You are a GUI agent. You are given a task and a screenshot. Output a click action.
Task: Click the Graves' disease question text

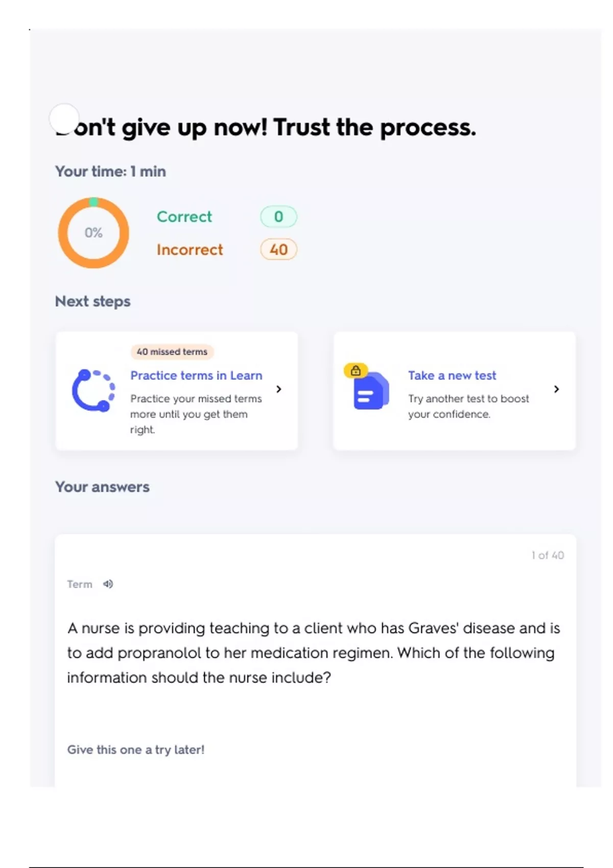point(314,653)
